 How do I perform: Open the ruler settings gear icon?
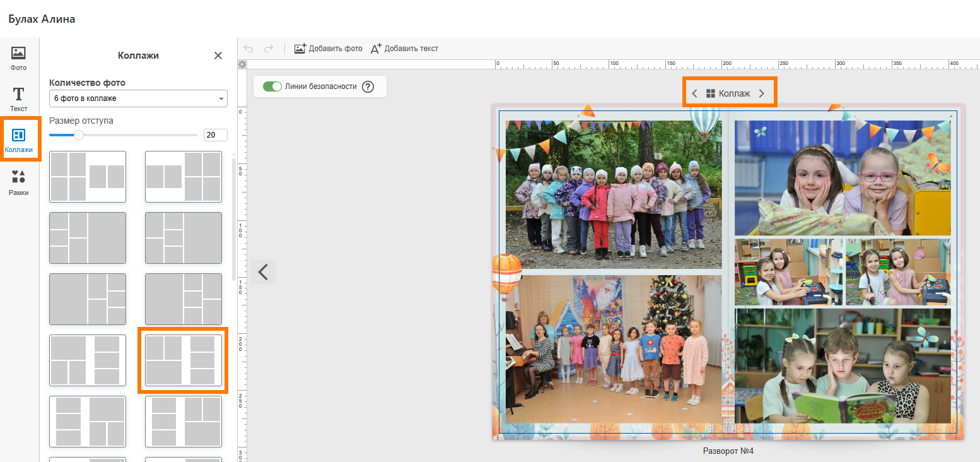pyautogui.click(x=242, y=64)
